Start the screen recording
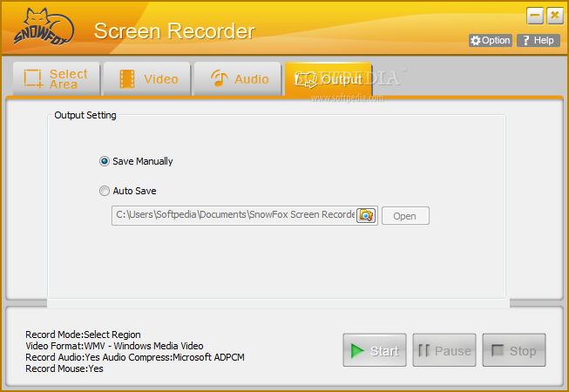This screenshot has height=392, width=569. point(375,350)
